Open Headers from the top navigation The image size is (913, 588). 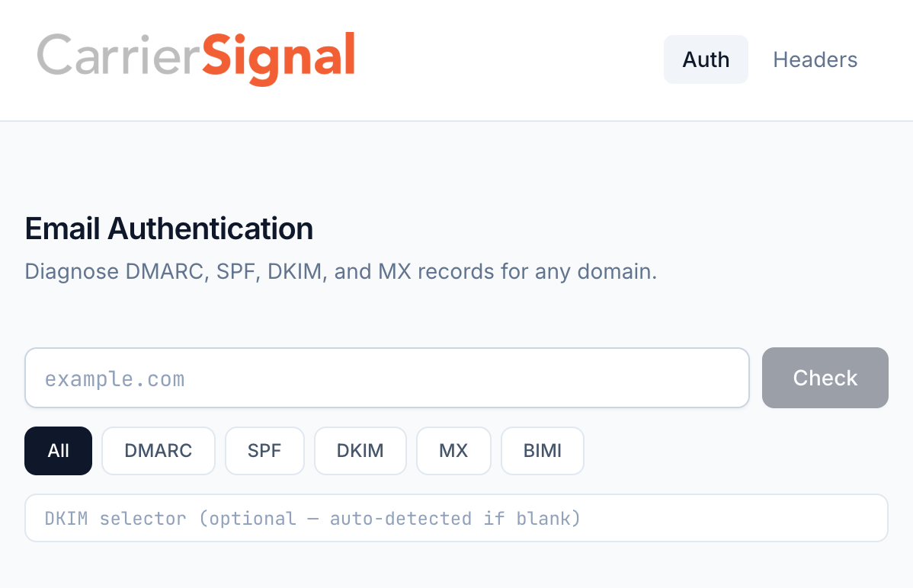[815, 59]
